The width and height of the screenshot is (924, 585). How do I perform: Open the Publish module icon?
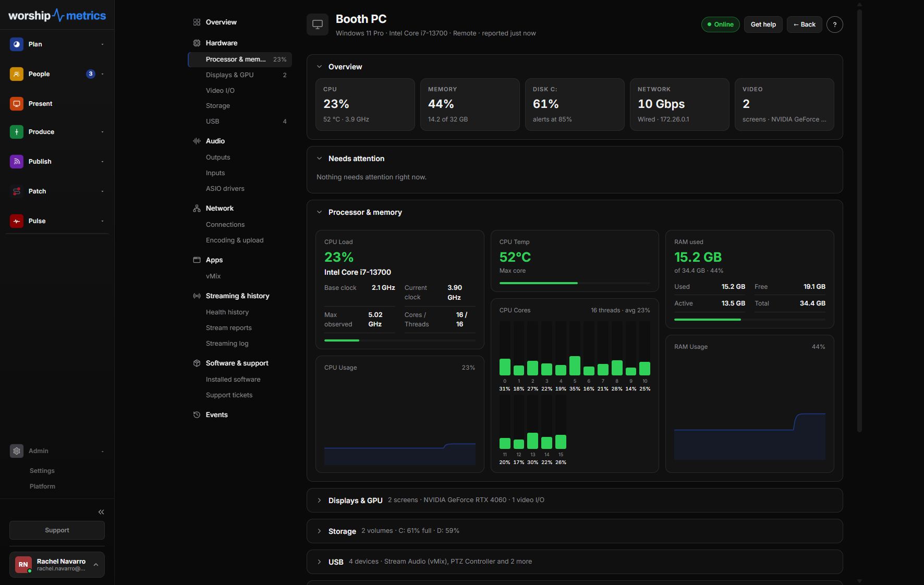tap(17, 162)
